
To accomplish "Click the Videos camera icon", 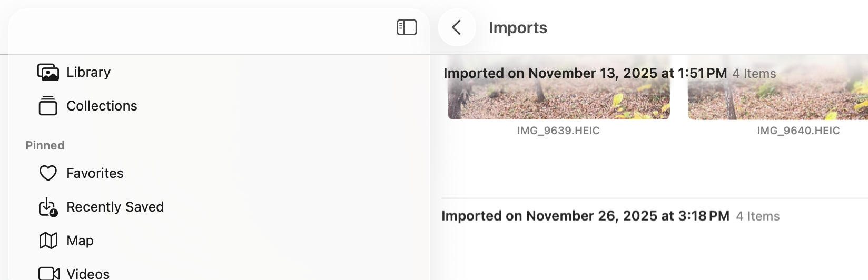I will tap(49, 273).
